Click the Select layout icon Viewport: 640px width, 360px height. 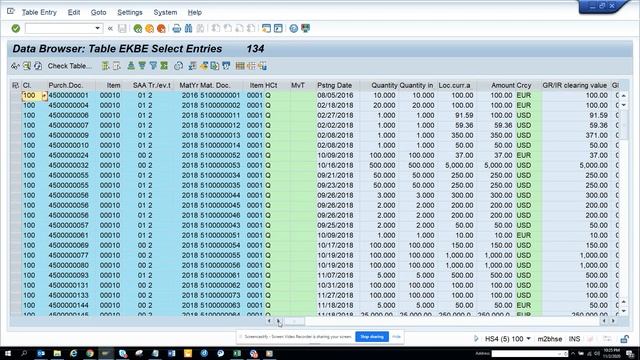coord(251,66)
